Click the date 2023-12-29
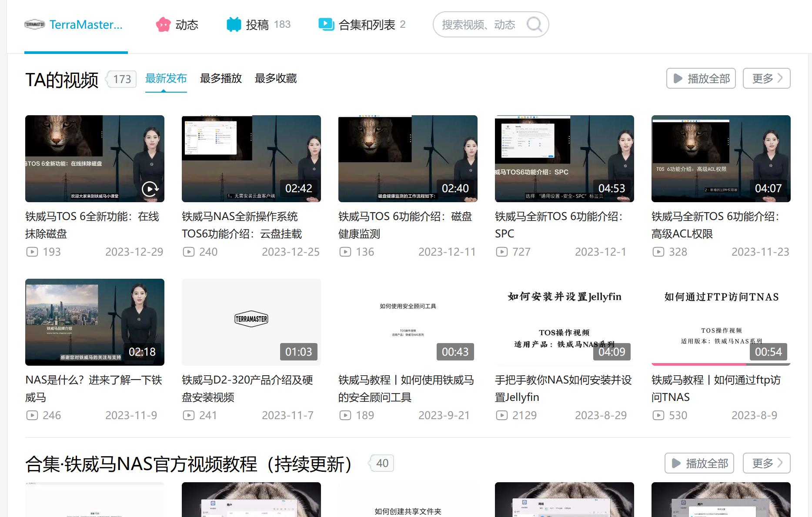Screen dimensions: 812x517 click(134, 252)
